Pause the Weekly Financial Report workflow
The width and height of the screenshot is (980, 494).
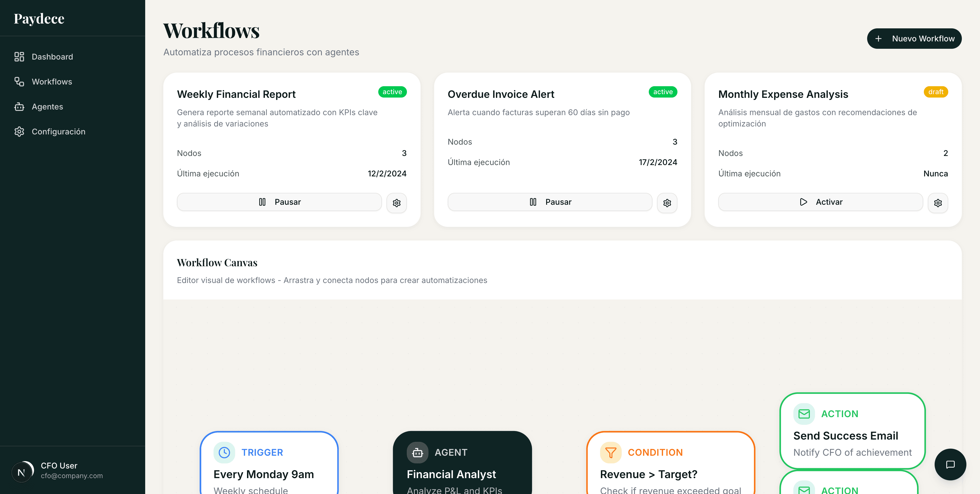[x=279, y=202]
